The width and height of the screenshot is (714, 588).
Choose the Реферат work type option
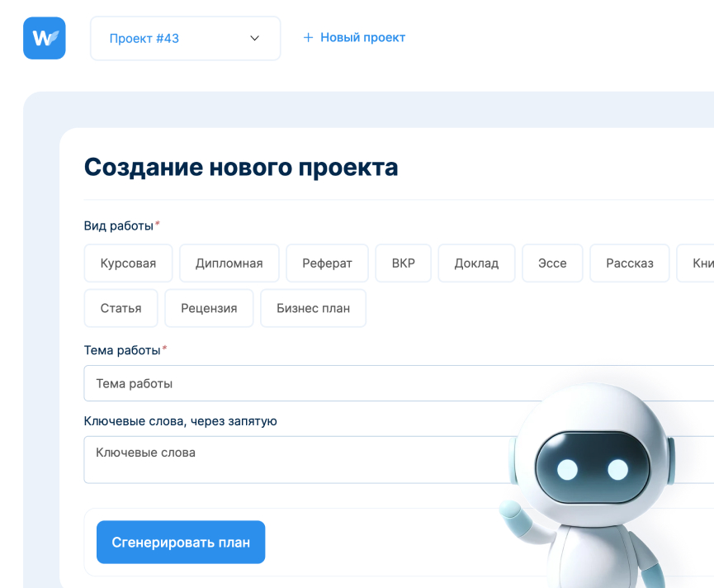(327, 263)
